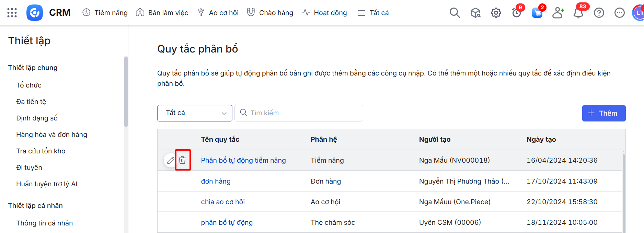Open the 'Tất cả' menu in top navigation
The image size is (644, 233).
(x=373, y=13)
